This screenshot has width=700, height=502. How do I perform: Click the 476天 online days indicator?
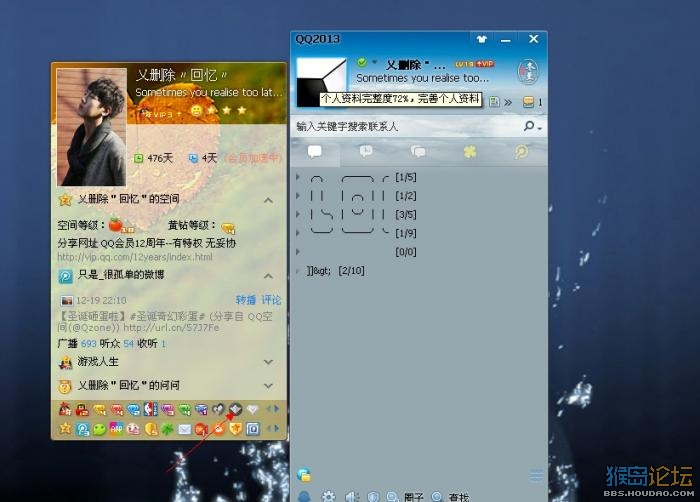pyautogui.click(x=154, y=158)
